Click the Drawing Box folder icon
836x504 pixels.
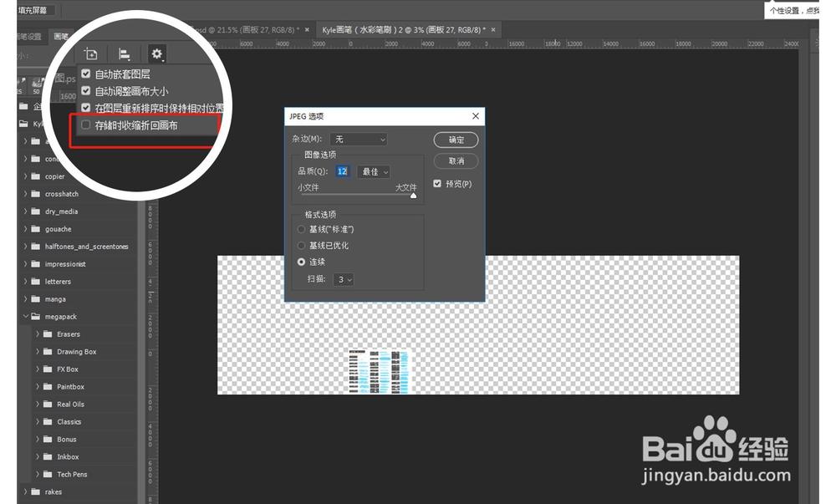pyautogui.click(x=48, y=352)
